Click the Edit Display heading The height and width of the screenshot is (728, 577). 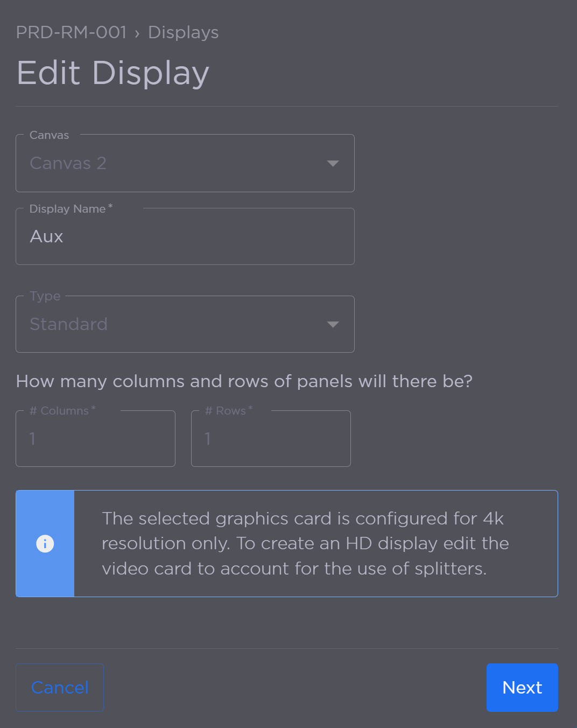coord(113,73)
